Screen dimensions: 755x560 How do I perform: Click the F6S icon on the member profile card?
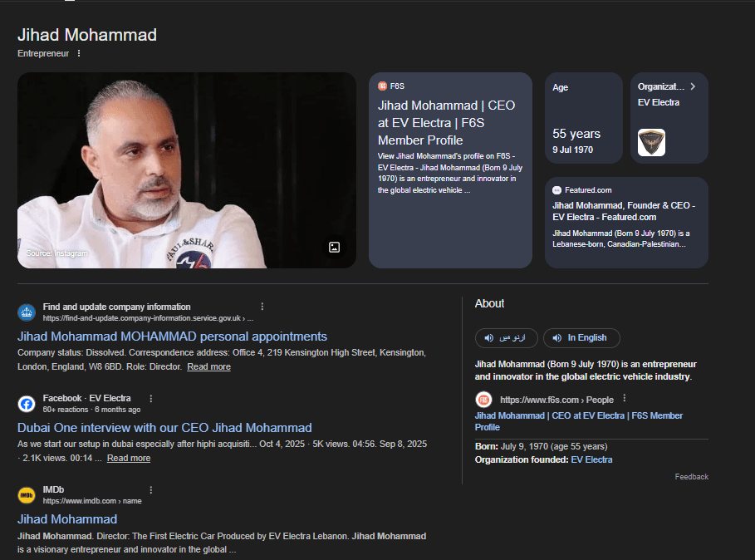coord(382,86)
